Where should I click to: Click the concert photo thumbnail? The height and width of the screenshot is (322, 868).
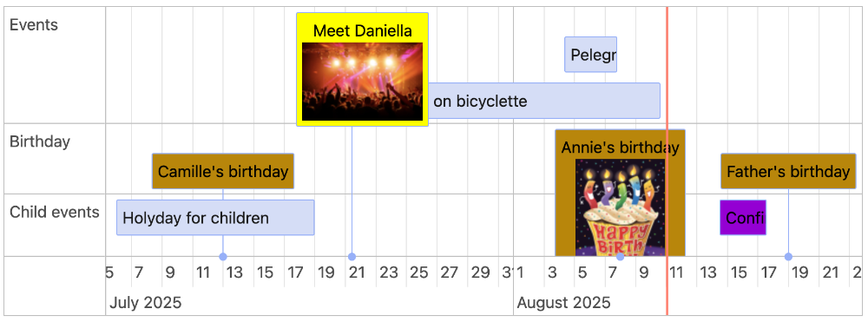[363, 82]
